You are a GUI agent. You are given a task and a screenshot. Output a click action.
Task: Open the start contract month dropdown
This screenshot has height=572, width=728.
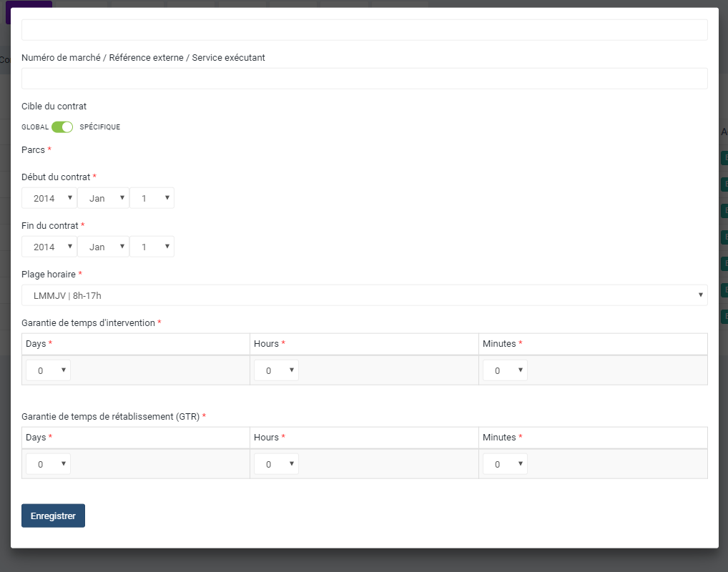click(103, 198)
